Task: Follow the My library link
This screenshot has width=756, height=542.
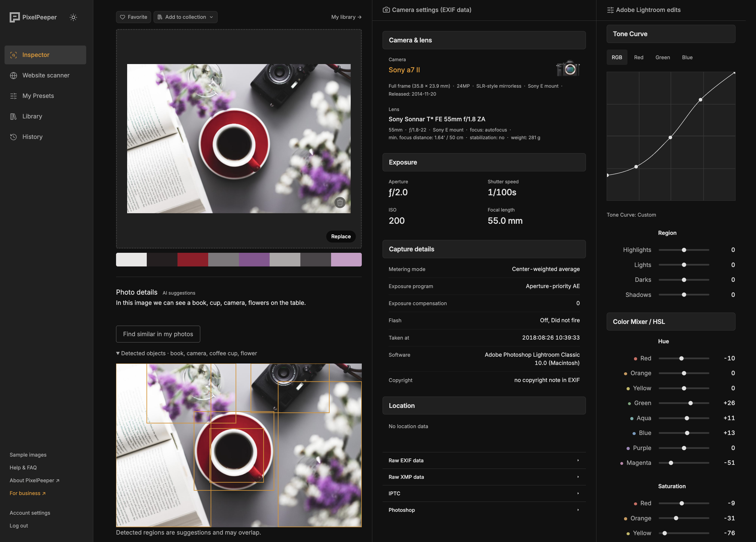Action: (346, 17)
